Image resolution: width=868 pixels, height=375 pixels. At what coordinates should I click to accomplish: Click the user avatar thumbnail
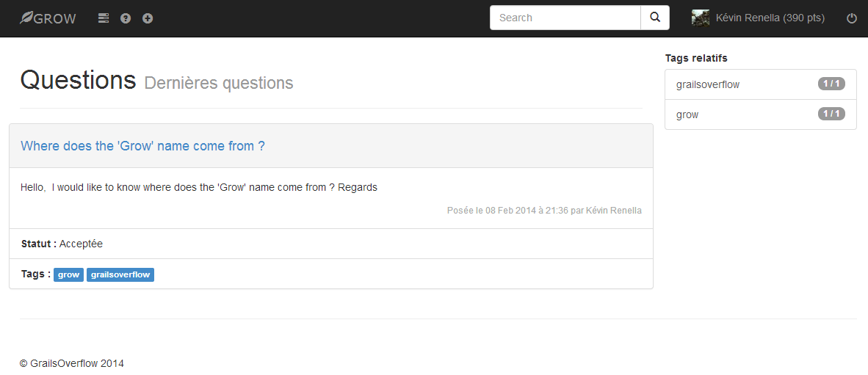point(701,18)
